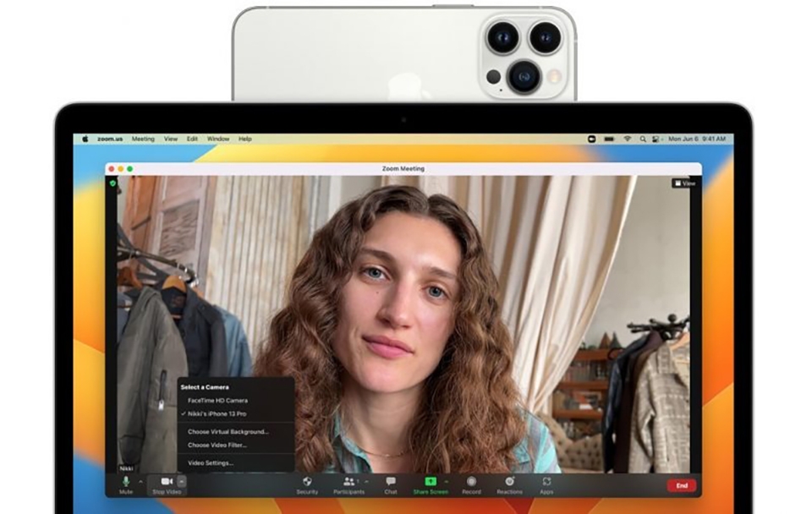Open the Meeting menu
812x514 pixels.
(x=143, y=139)
